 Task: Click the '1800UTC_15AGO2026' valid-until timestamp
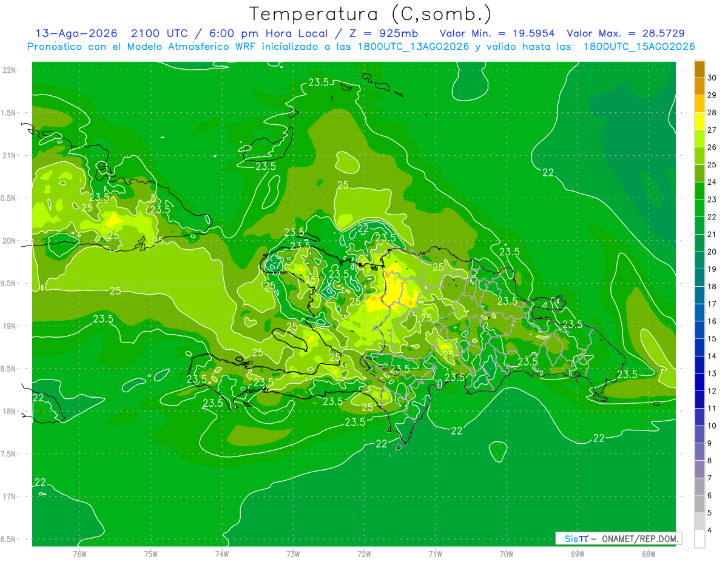[639, 47]
